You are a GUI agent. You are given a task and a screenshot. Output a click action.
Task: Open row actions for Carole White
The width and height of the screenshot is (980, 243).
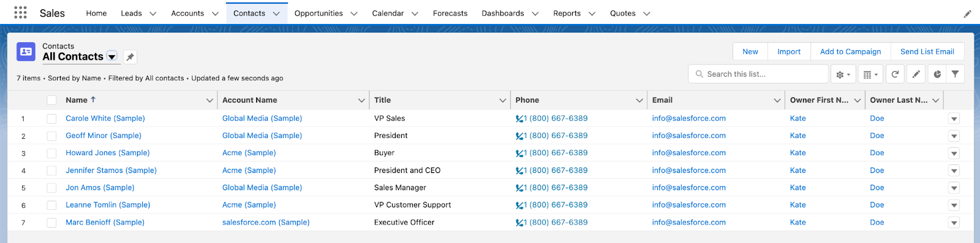click(x=954, y=118)
